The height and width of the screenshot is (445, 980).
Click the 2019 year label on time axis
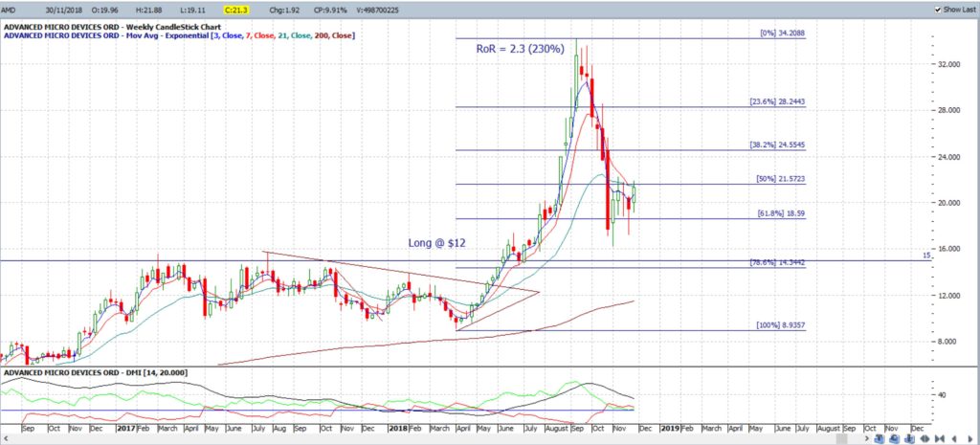click(670, 429)
